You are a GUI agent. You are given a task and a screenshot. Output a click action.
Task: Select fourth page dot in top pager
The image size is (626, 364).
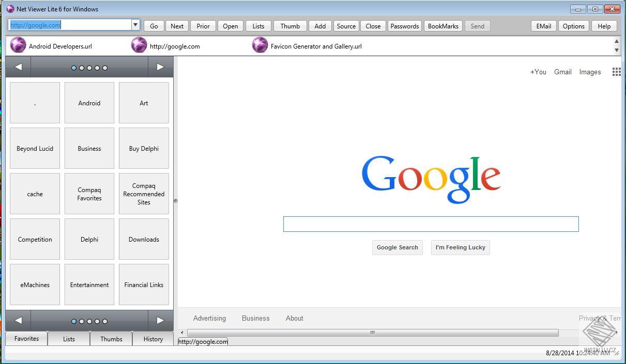97,68
